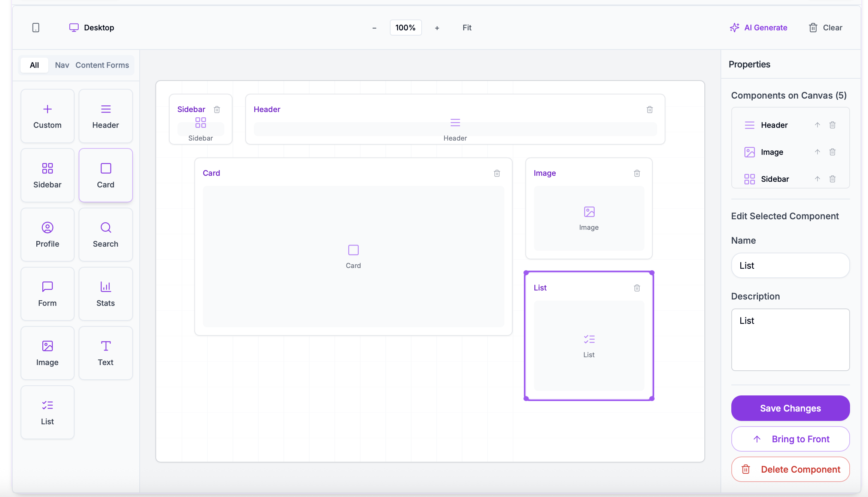The width and height of the screenshot is (868, 497).
Task: Add a Stats component from palette
Action: point(106,294)
